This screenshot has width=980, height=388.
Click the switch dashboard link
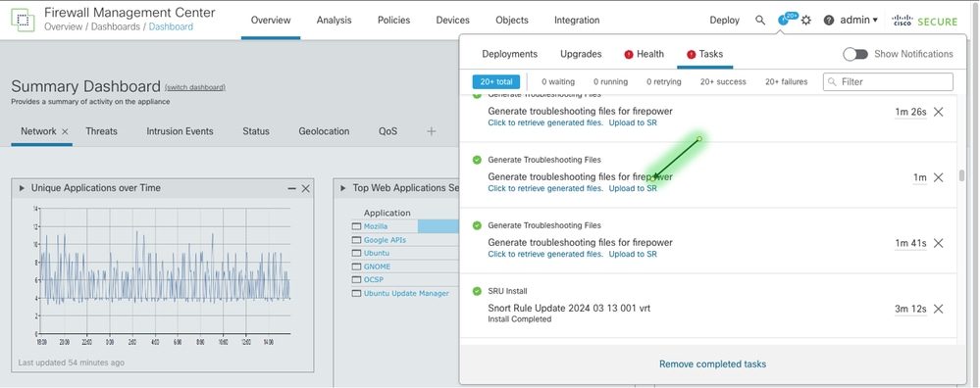pos(195,87)
